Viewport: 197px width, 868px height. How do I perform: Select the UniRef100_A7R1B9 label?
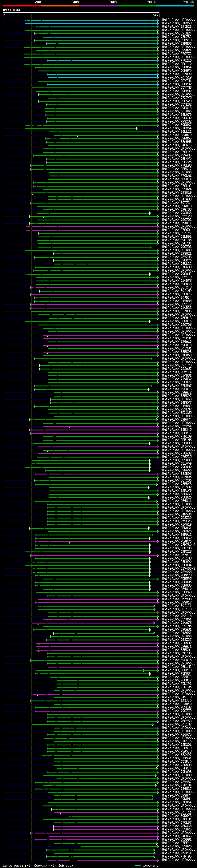pyautogui.click(x=177, y=436)
